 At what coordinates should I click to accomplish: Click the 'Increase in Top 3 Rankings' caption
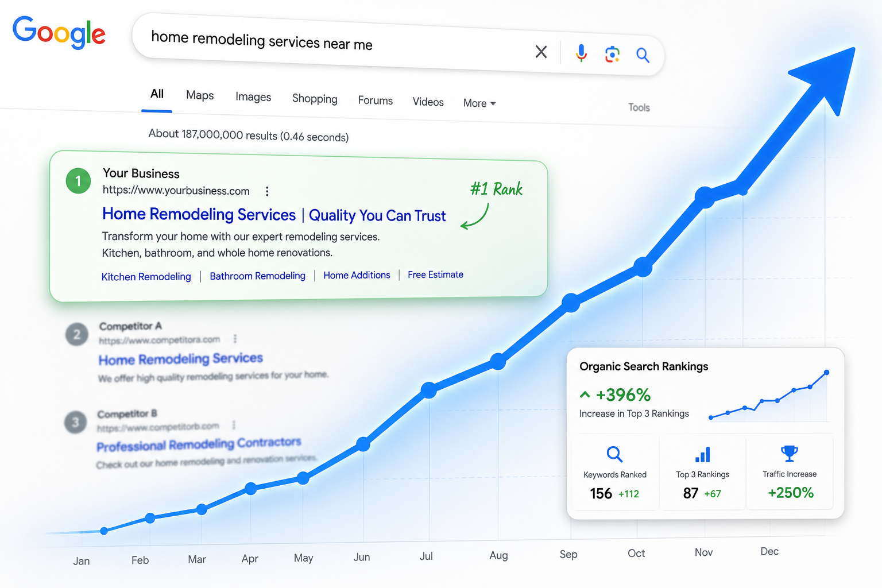[x=634, y=413]
